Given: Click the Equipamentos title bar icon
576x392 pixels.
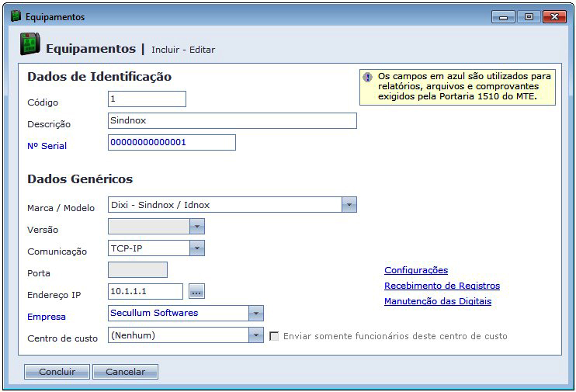Looking at the screenshot, I should (x=16, y=16).
